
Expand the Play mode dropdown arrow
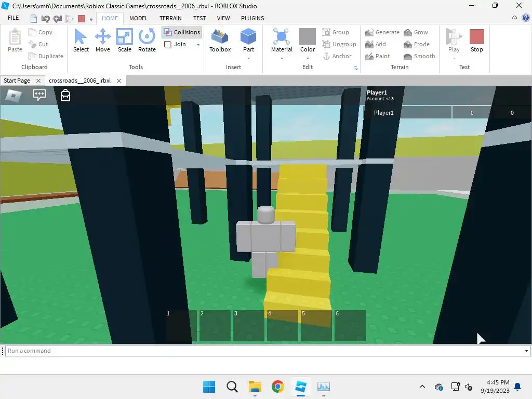point(454,58)
